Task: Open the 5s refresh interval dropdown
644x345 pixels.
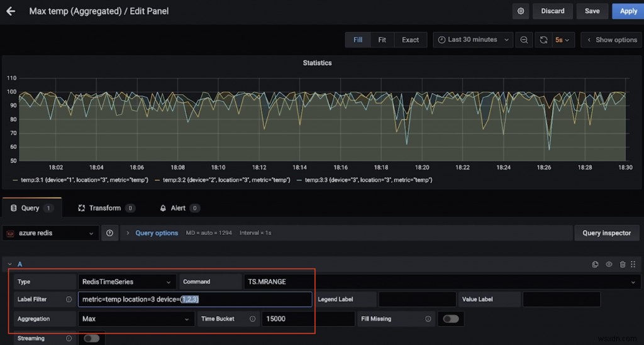Action: 562,40
